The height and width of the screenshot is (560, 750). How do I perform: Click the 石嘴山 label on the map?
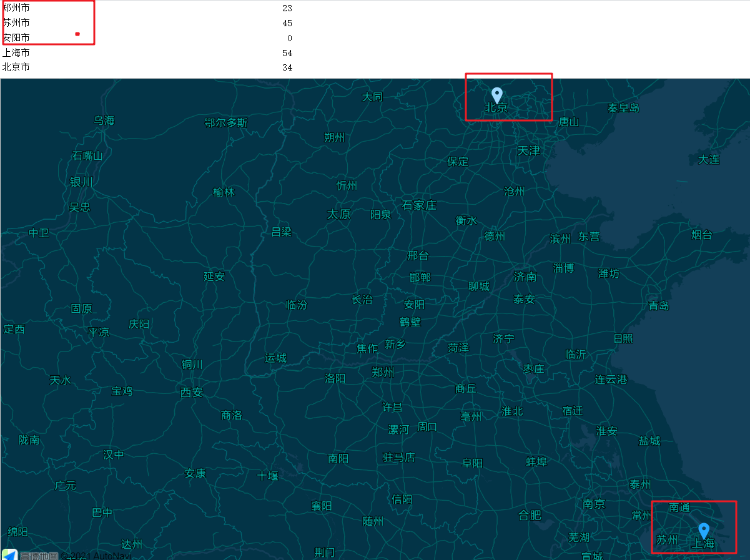tap(87, 155)
